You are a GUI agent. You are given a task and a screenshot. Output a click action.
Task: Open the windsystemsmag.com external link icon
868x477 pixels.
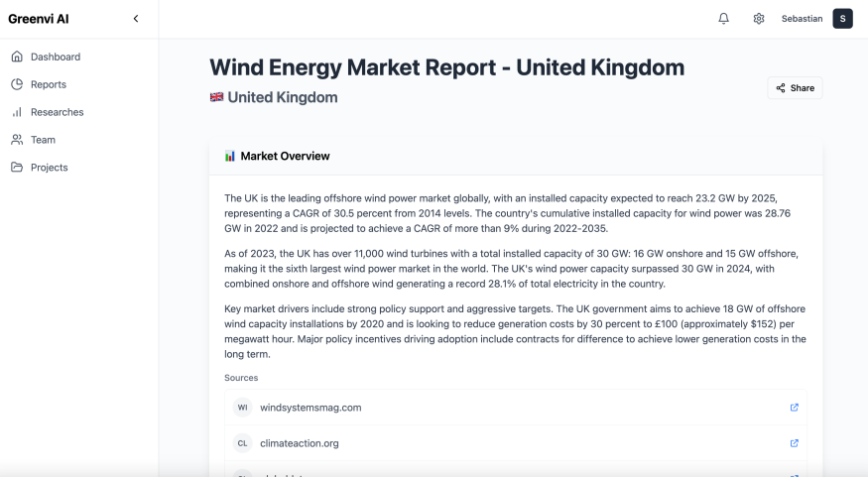tap(794, 408)
